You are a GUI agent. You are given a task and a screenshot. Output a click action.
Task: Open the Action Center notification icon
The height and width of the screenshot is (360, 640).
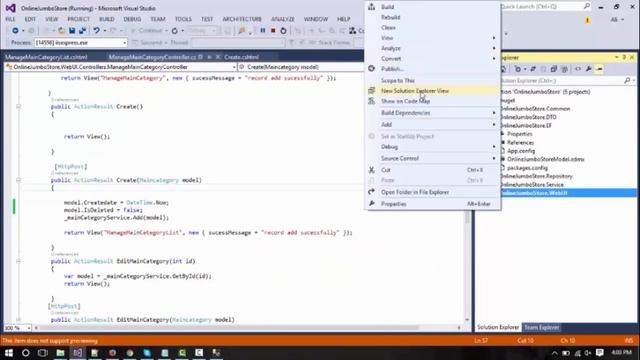coord(599,353)
